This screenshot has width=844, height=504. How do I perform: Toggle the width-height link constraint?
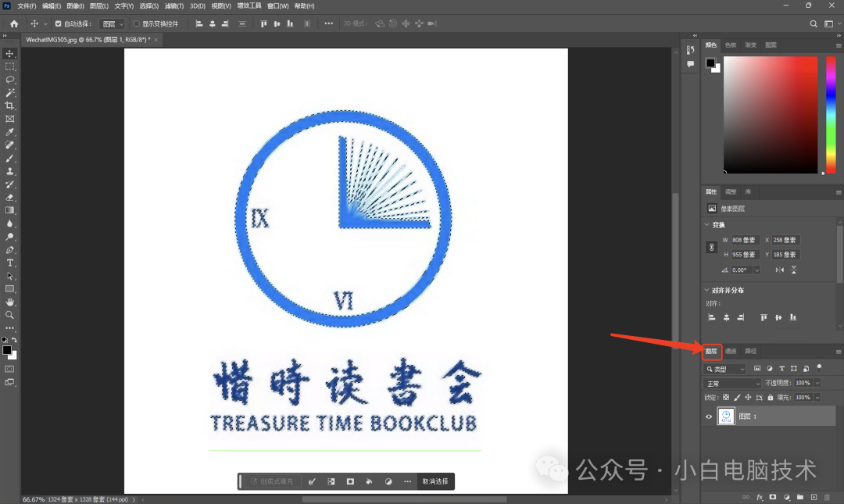click(712, 247)
